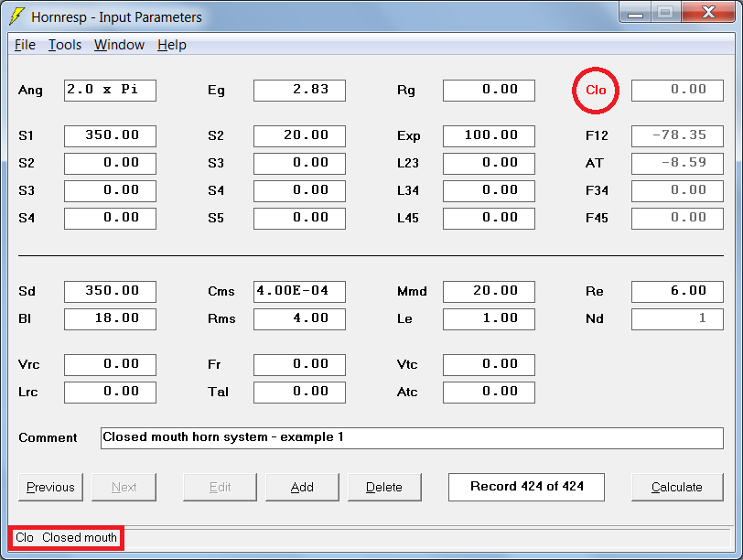Screen dimensions: 743x560
Task: Click the Nd field showing 1
Action: click(677, 318)
